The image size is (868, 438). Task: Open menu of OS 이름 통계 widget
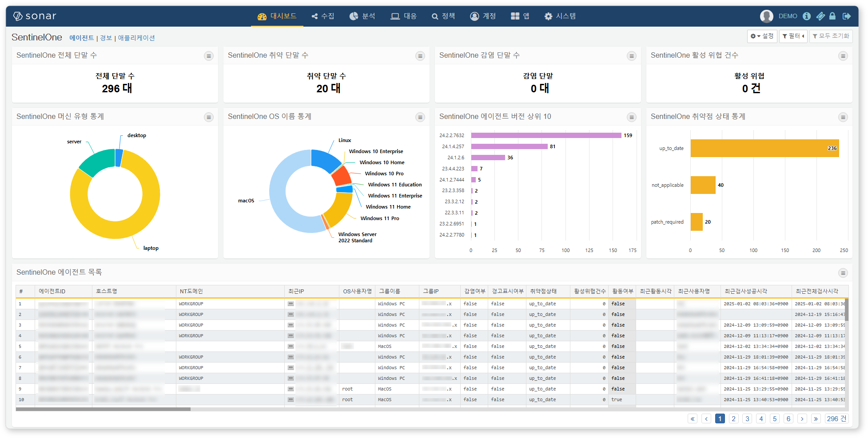point(420,117)
